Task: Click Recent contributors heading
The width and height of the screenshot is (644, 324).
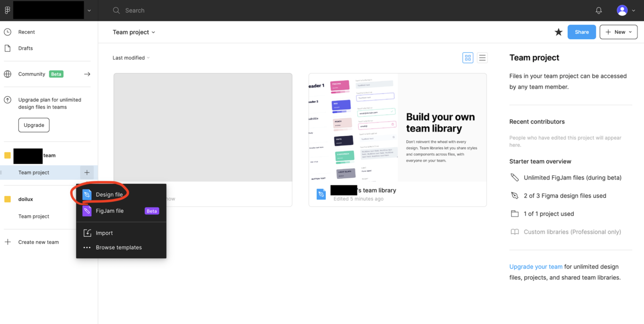Action: click(537, 122)
